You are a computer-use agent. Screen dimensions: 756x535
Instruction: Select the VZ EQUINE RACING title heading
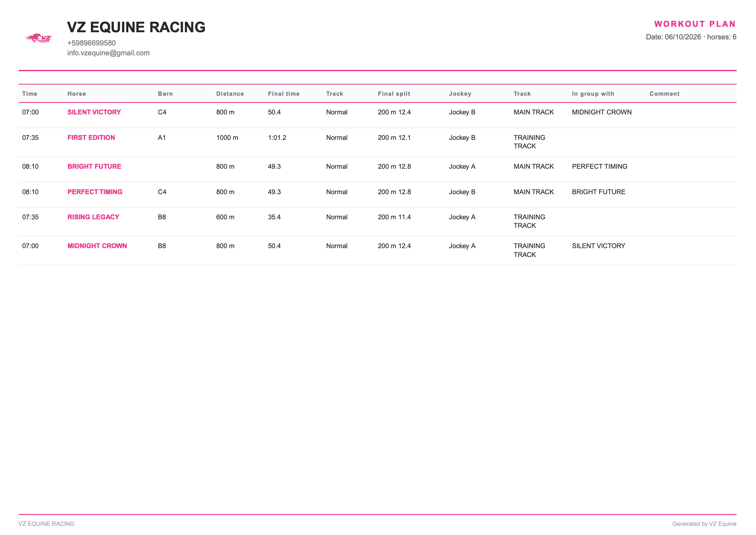tap(136, 27)
